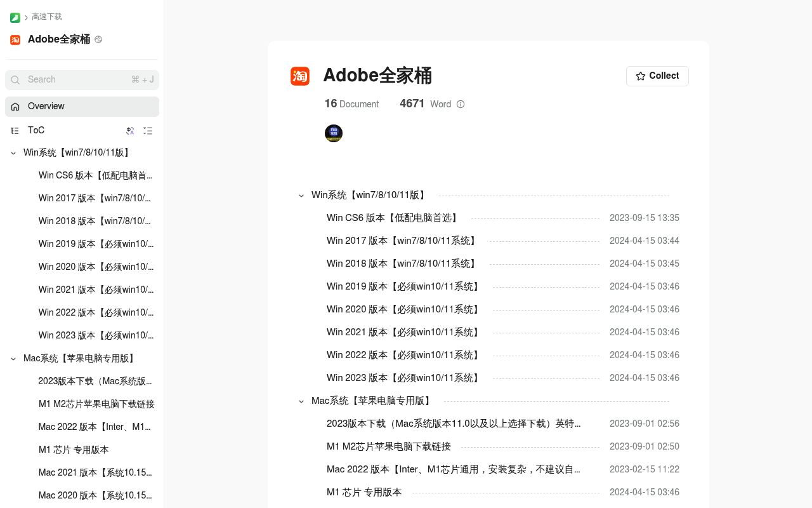
Task: Open sidebar item M1 M2芯片苹果电脑下载链接
Action: point(96,404)
